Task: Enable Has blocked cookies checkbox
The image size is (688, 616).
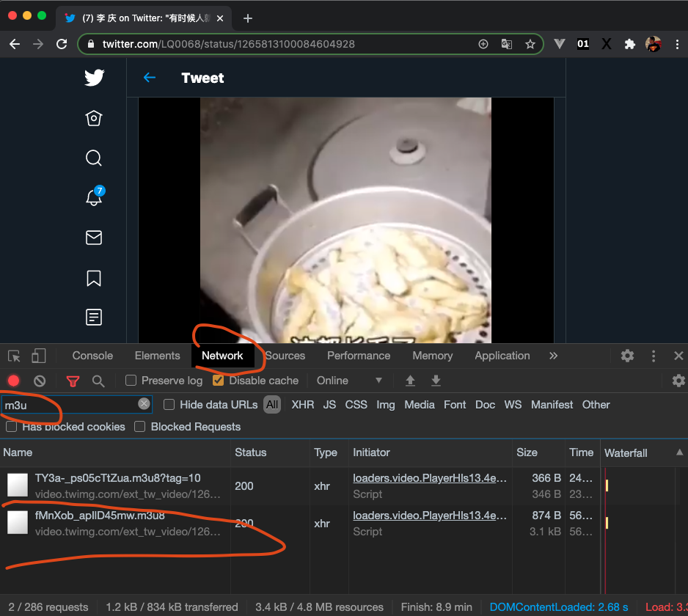Action: [12, 427]
